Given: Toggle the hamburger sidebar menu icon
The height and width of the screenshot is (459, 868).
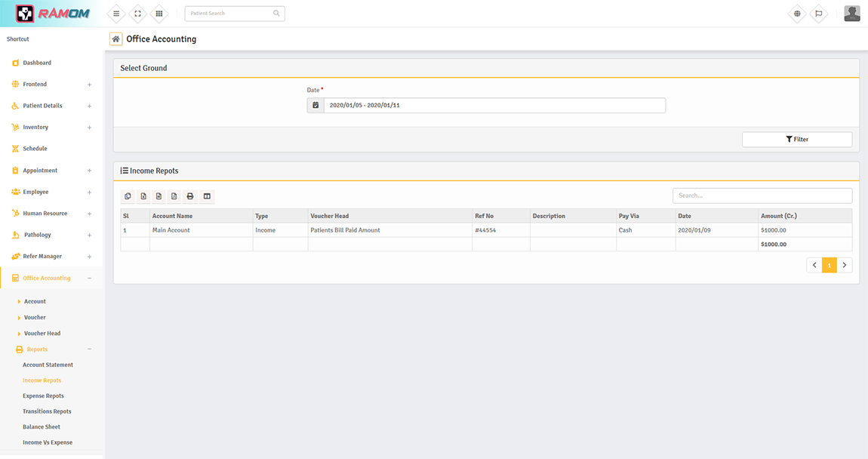Looking at the screenshot, I should 116,14.
